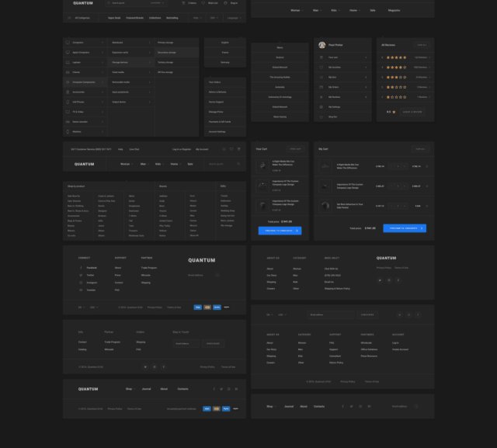Click the Leave a Review button

coord(412,112)
